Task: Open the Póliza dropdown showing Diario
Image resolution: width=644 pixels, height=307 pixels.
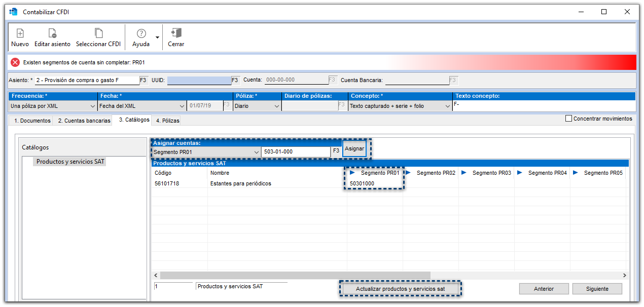Action: tap(277, 106)
